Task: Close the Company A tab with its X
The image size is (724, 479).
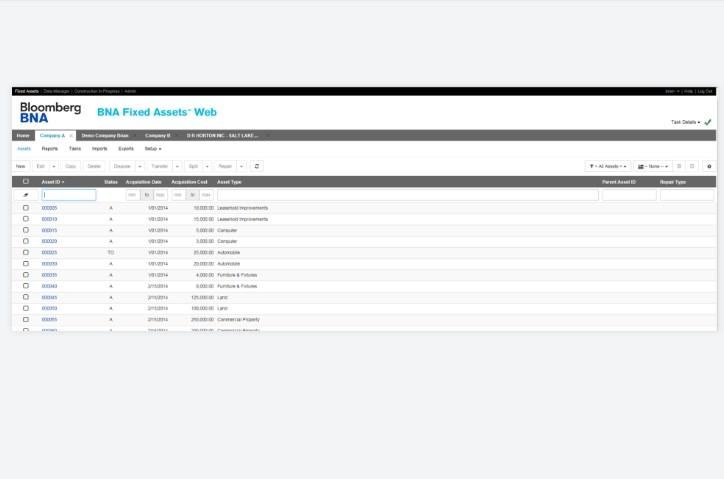Action: click(71, 136)
